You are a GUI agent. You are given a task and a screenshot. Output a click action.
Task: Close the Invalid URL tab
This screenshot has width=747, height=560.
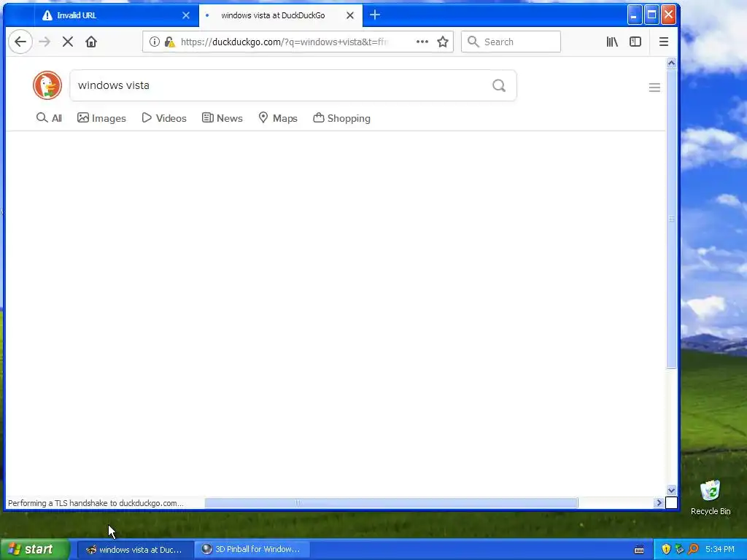pyautogui.click(x=186, y=15)
